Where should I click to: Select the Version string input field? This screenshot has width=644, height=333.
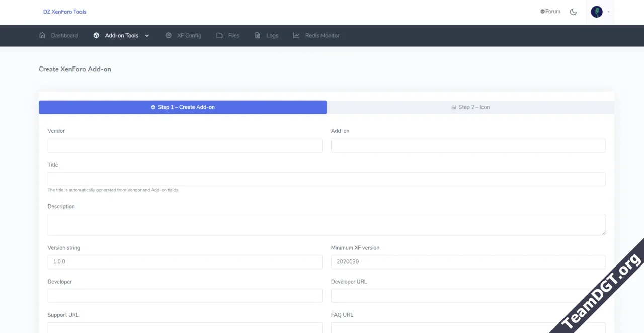185,262
